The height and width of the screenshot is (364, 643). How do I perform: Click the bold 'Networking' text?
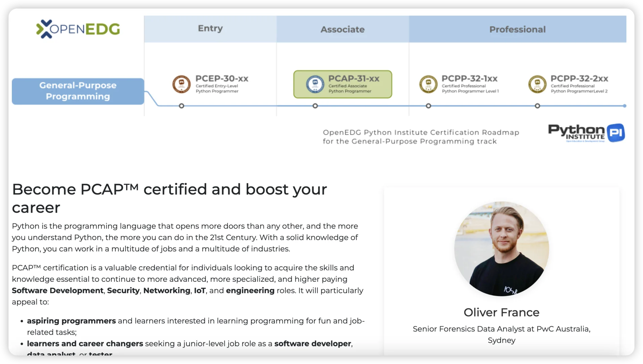click(x=167, y=291)
